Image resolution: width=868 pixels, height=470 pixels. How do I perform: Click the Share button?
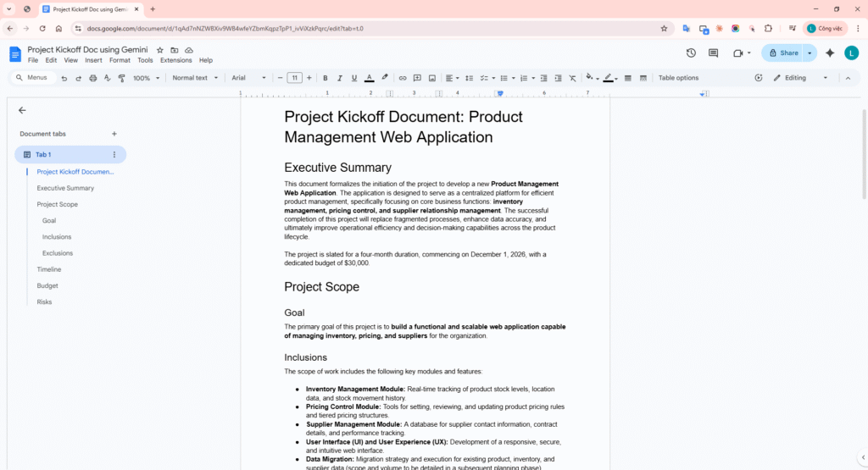(782, 53)
